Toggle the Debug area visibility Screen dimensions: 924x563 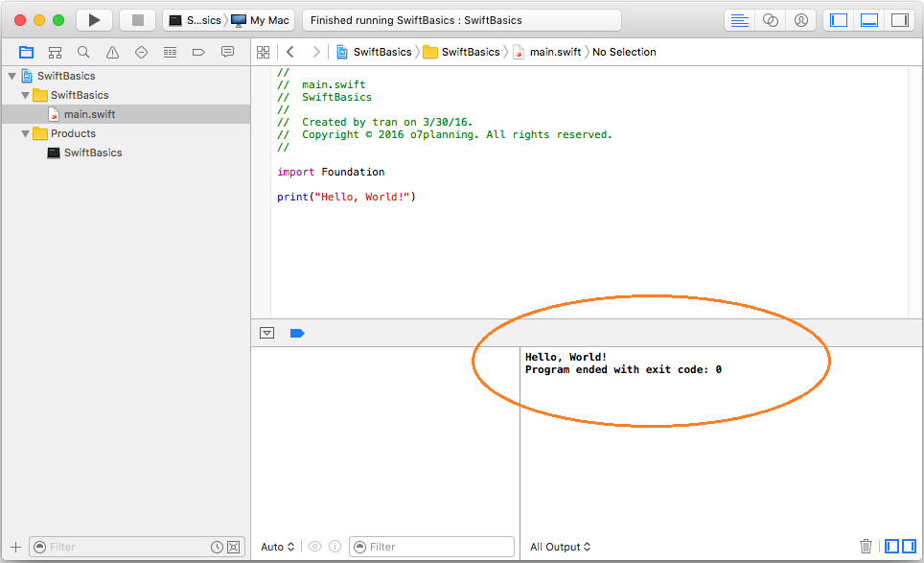pos(869,20)
